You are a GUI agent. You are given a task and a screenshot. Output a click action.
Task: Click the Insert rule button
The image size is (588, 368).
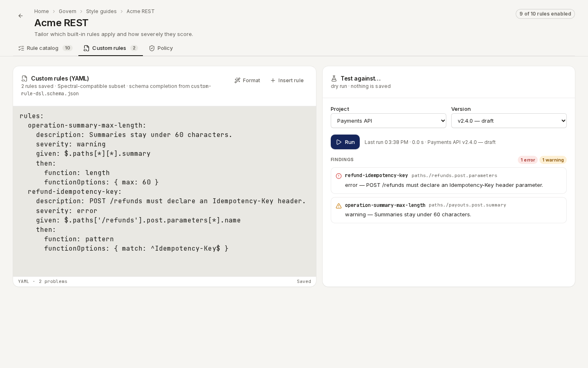pos(287,81)
